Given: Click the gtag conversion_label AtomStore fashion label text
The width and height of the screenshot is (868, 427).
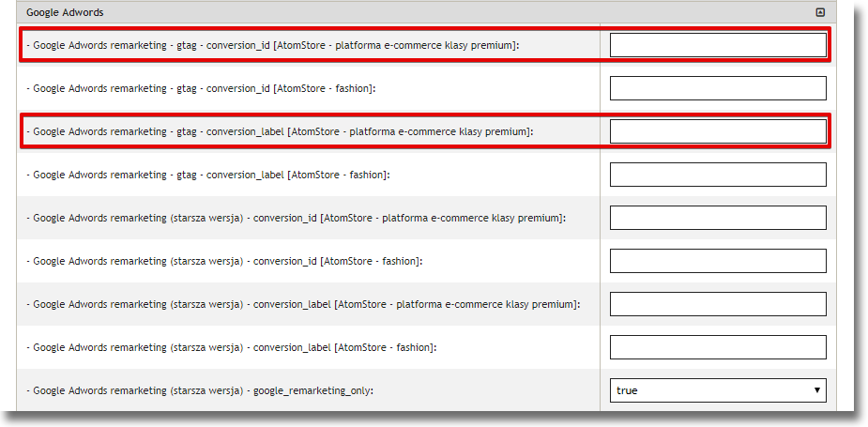Looking at the screenshot, I should tap(207, 175).
